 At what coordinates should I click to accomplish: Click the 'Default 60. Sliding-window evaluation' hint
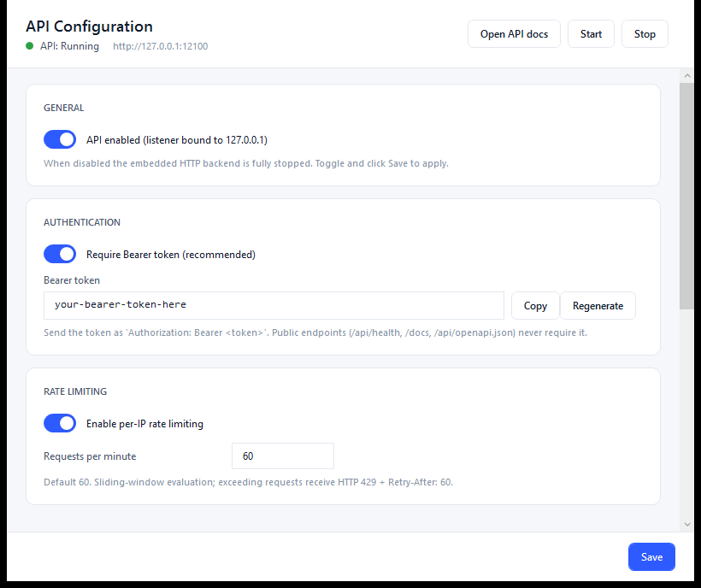point(248,482)
